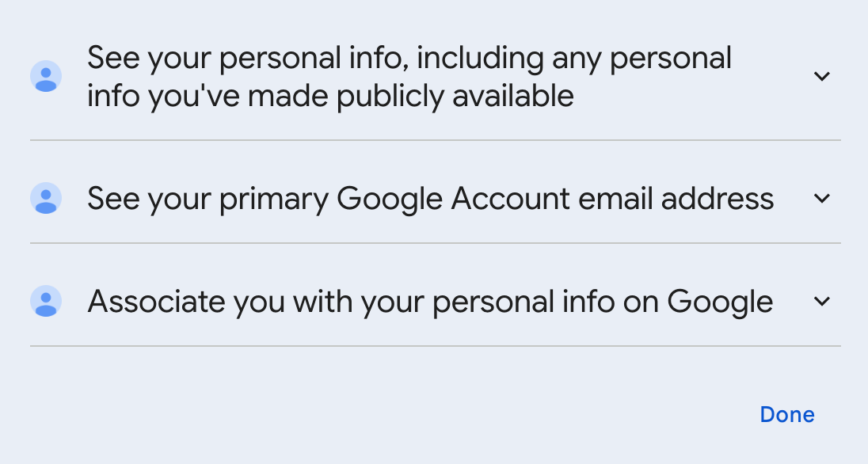The width and height of the screenshot is (868, 464).
Task: Expand the primary email address permission details
Action: 822,198
